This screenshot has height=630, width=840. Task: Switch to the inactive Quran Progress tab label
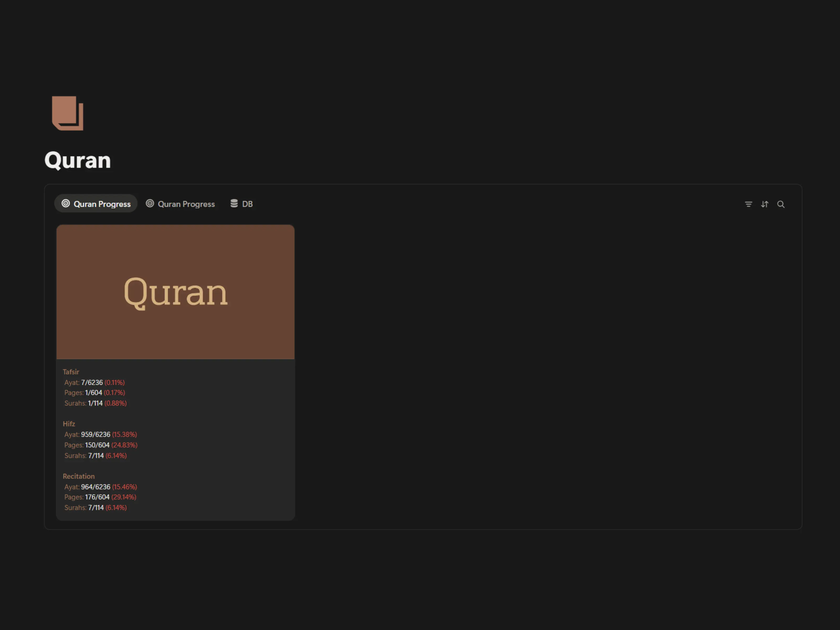(186, 204)
